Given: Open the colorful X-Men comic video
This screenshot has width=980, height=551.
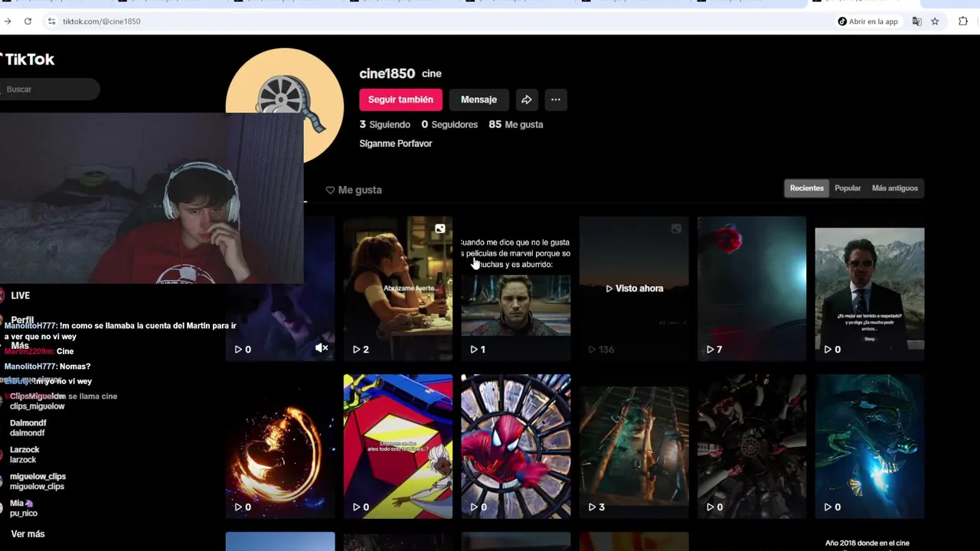Looking at the screenshot, I should click(398, 446).
